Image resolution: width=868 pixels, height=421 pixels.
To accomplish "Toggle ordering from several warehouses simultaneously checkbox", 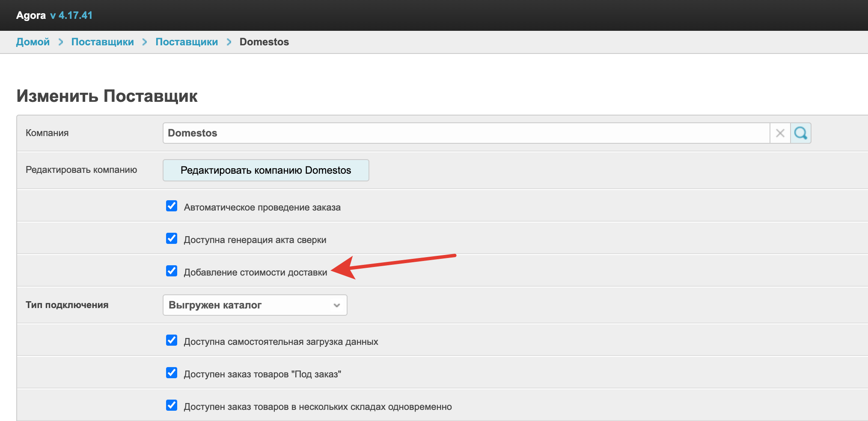I will pos(172,405).
